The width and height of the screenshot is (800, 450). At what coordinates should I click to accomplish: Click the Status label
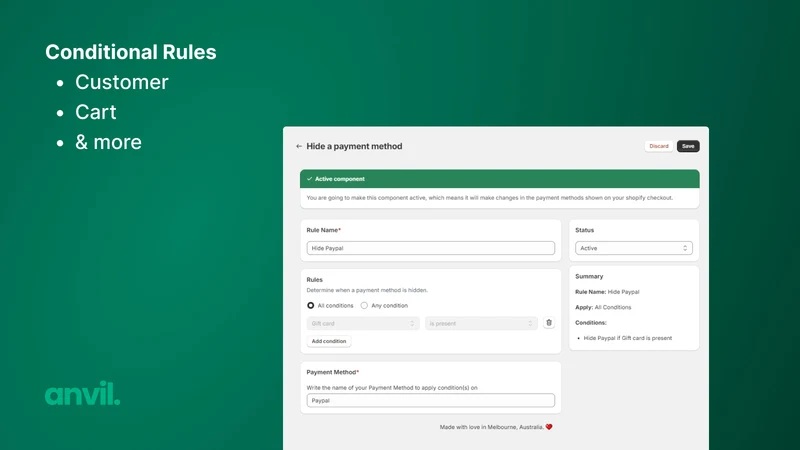click(x=584, y=230)
